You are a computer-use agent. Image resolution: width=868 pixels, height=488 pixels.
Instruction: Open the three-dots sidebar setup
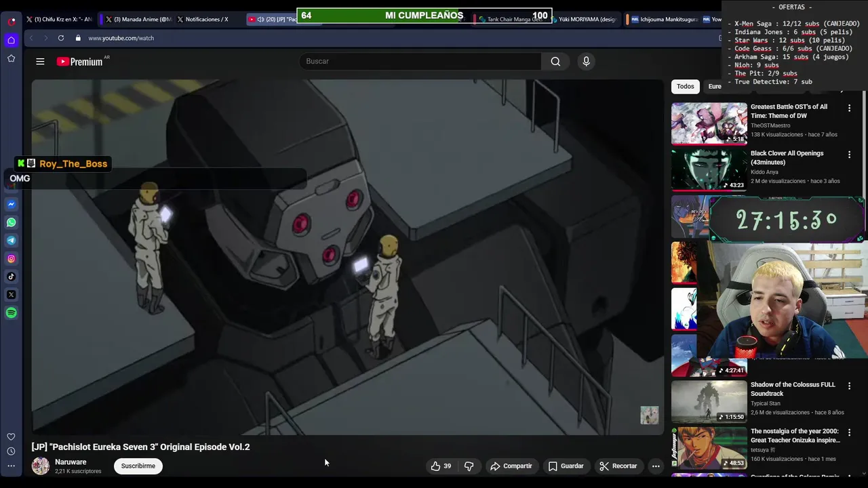click(11, 466)
